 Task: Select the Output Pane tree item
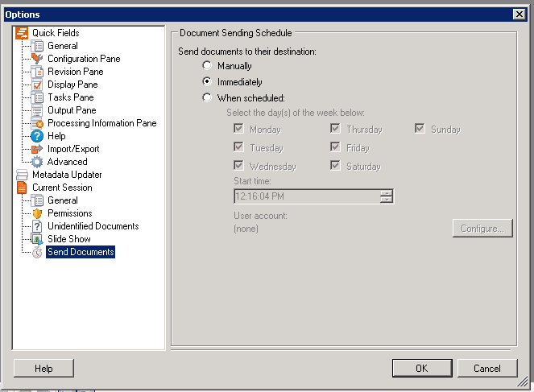[x=72, y=110]
